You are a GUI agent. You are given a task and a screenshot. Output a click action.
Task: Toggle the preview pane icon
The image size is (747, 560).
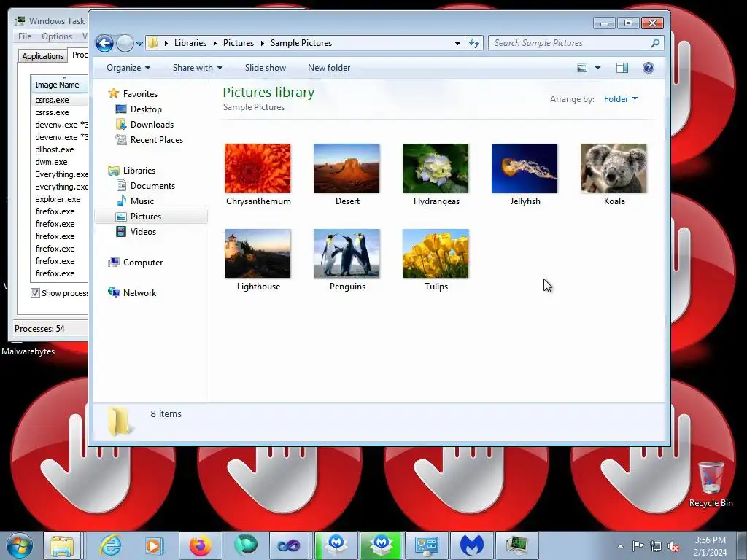pos(622,68)
